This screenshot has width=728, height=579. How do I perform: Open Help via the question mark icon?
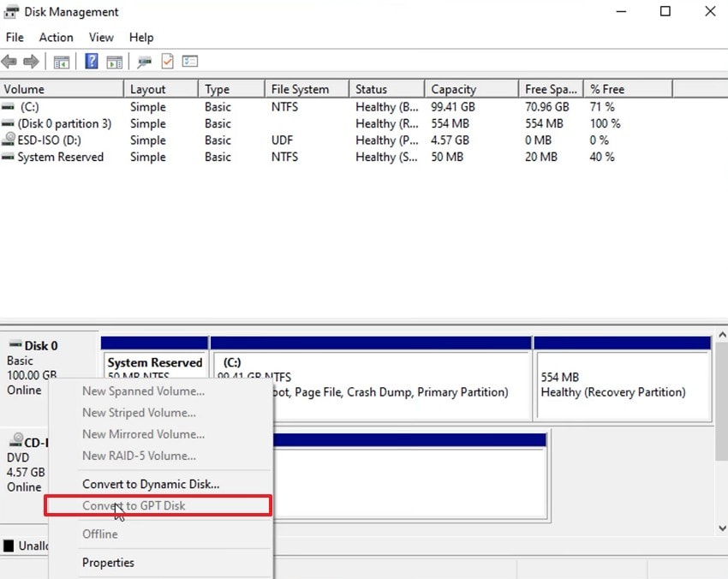tap(91, 61)
